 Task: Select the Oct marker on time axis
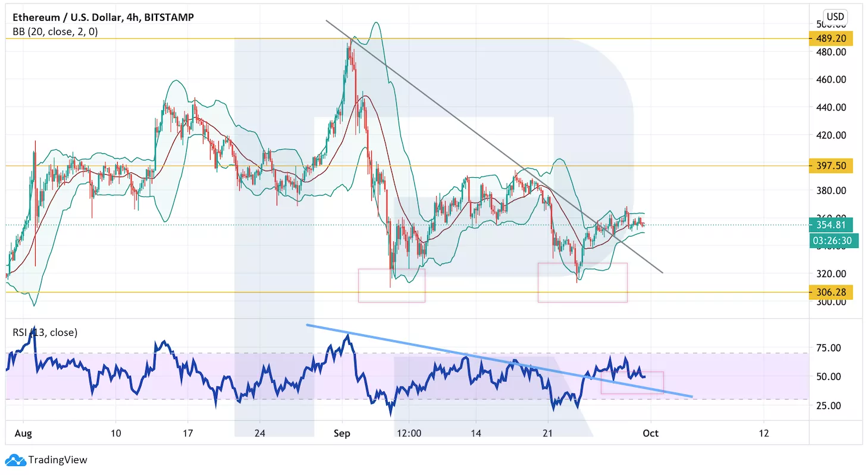(650, 433)
